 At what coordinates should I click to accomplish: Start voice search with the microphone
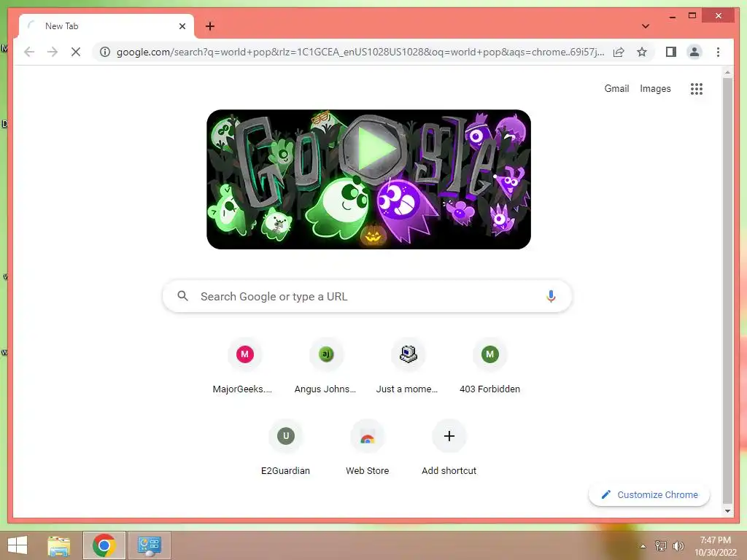(551, 296)
